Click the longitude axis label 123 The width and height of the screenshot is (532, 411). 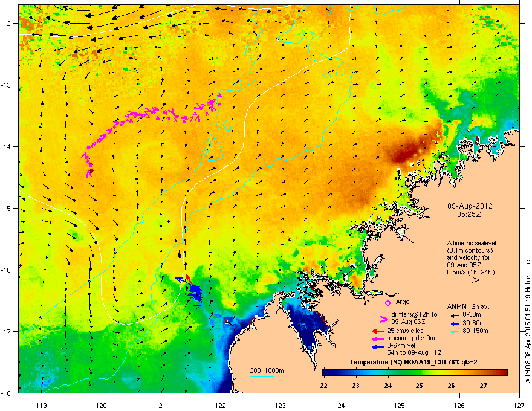281,406
